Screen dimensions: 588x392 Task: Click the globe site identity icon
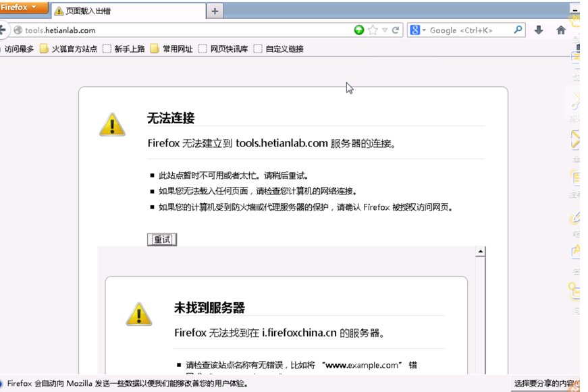click(x=18, y=30)
